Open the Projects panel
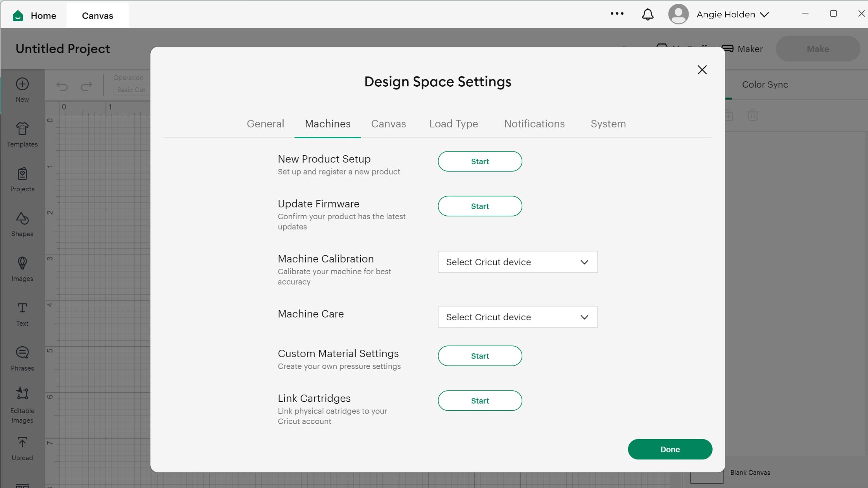The width and height of the screenshot is (868, 488). tap(22, 179)
